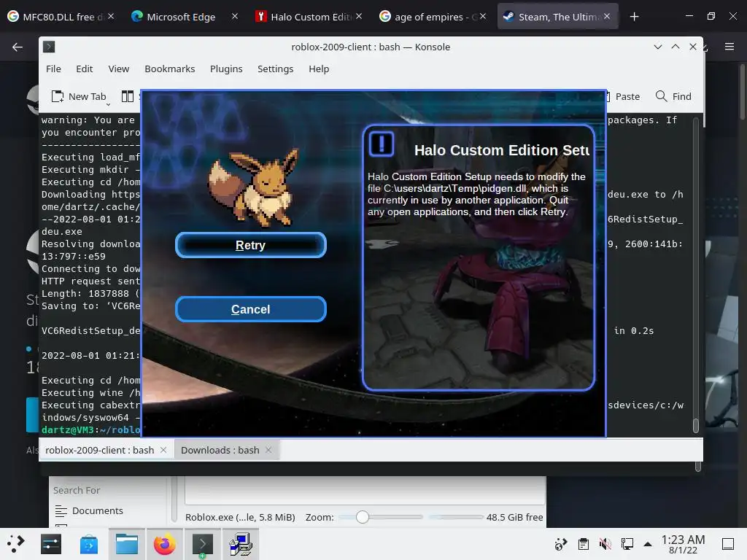Click the Show Desktop button in taskbar
The image size is (747, 560).
(728, 544)
